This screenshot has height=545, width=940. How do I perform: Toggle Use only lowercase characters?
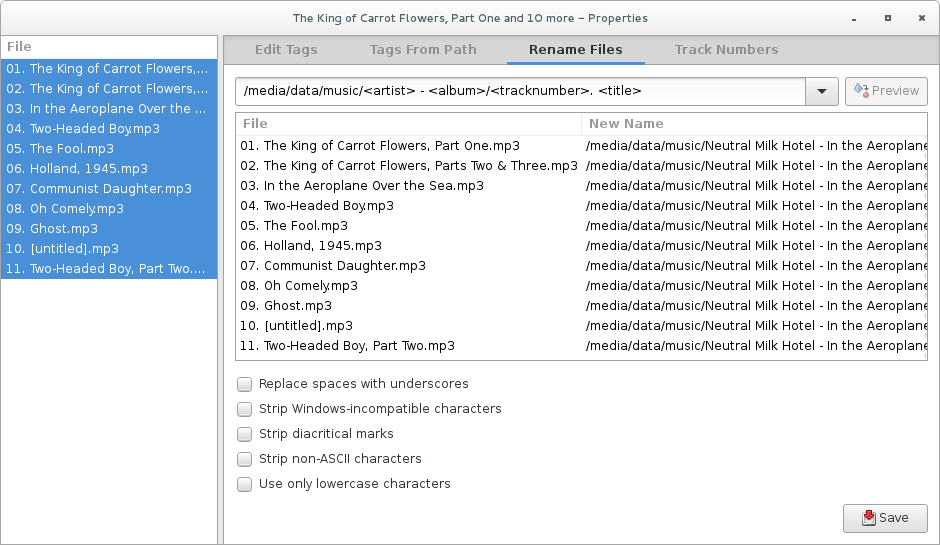[x=244, y=484]
